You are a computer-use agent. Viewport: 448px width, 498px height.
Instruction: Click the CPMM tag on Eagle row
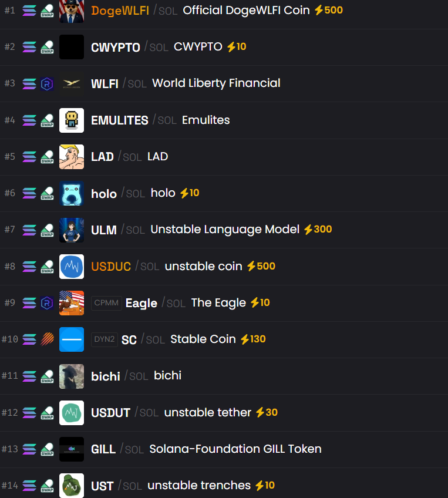click(106, 303)
